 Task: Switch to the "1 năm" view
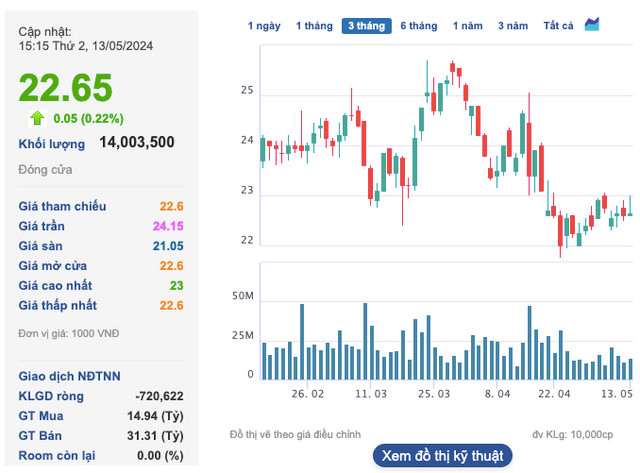(x=468, y=26)
